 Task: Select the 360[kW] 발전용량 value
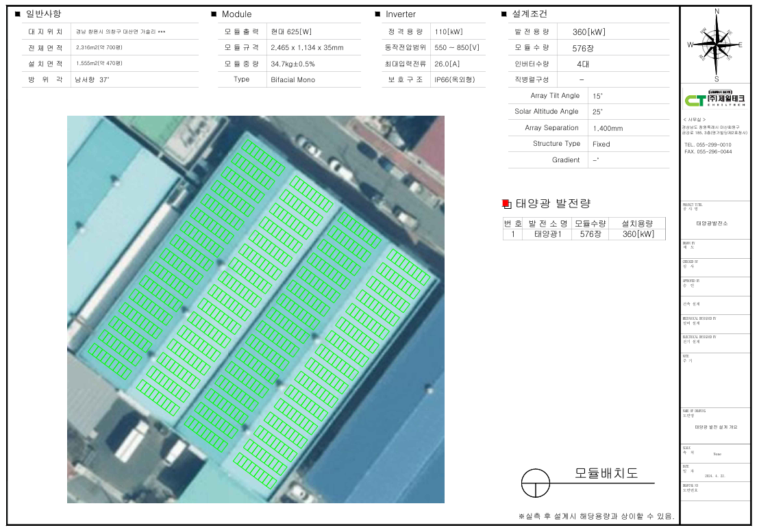tap(588, 32)
